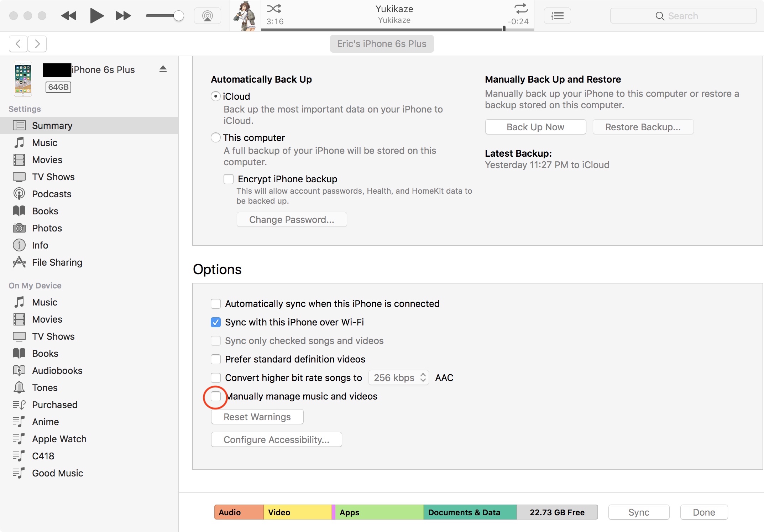Check Manually manage music and videos
764x532 pixels.
tap(216, 396)
